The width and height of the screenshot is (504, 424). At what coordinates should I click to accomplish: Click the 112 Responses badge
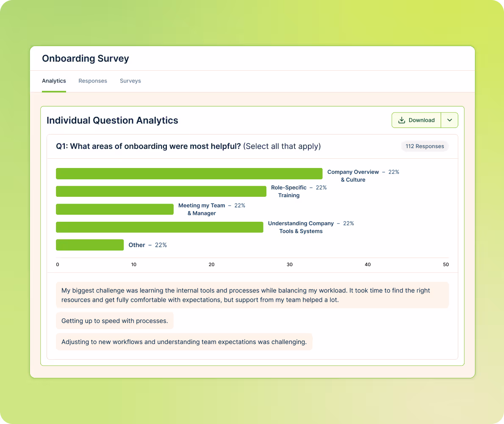pos(424,146)
